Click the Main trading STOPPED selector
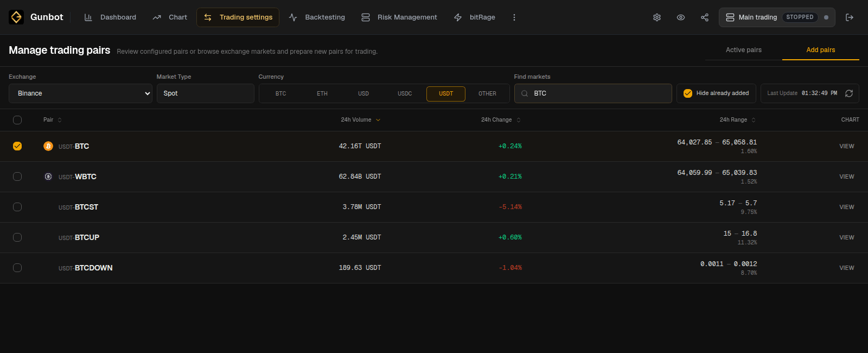This screenshot has width=868, height=353. pos(777,17)
